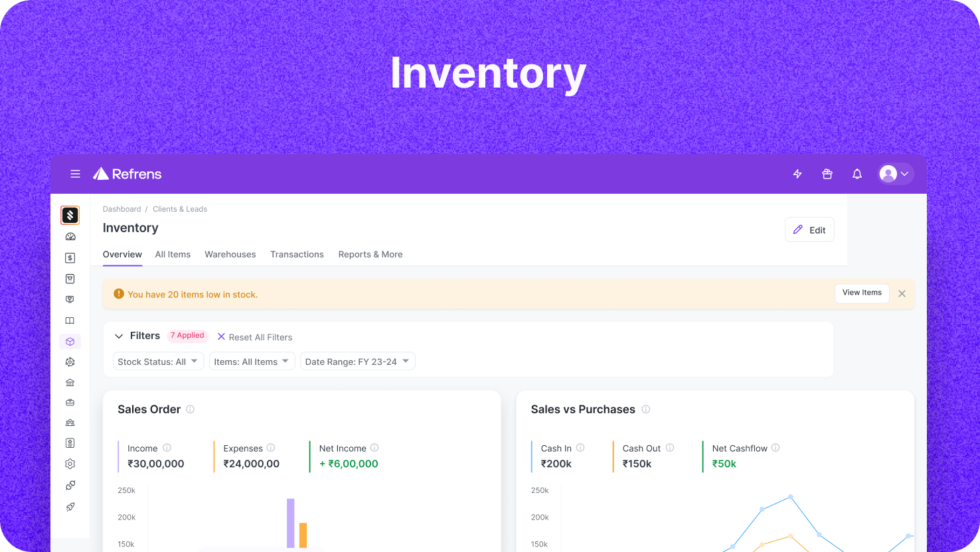Open the Dashboard speedometer icon in sidebar
The image size is (980, 552).
tap(70, 236)
